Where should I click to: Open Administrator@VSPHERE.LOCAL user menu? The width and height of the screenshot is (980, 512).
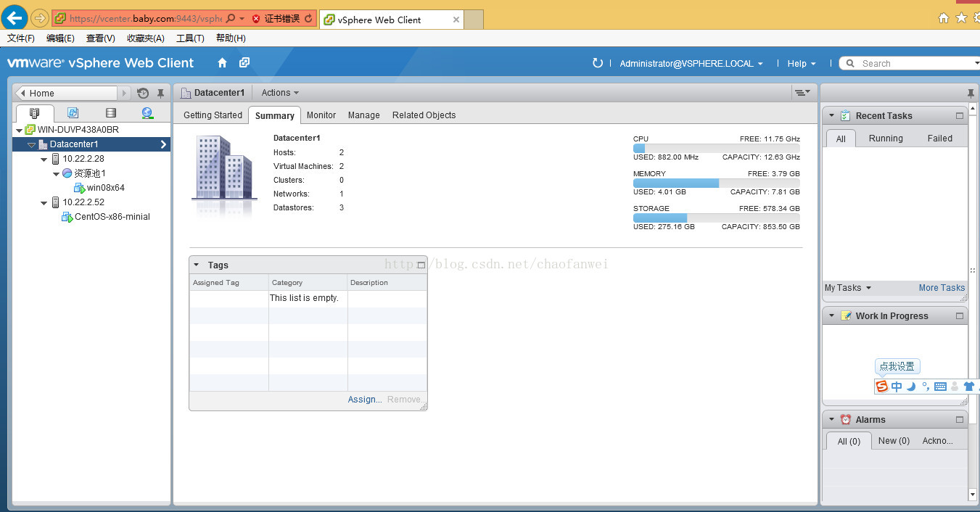[x=691, y=63]
